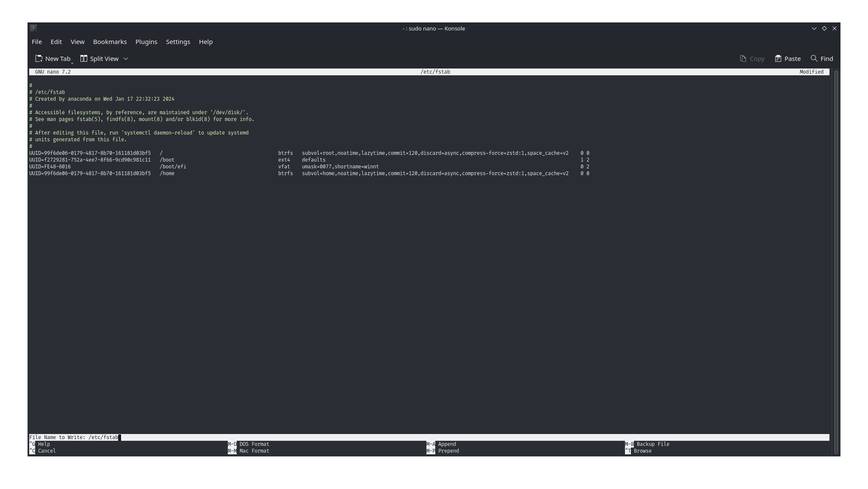
Task: Click the minimize chevron in title bar
Action: click(814, 28)
